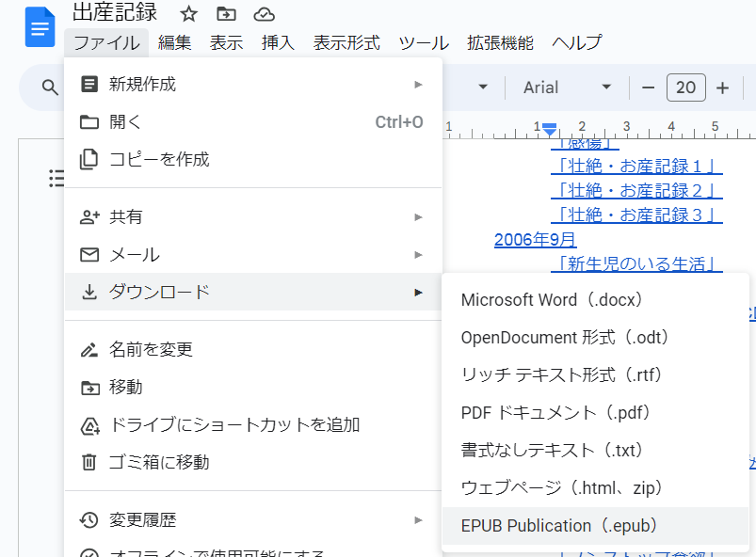
Task: Click the envelope icon beside メール
Action: click(x=89, y=254)
